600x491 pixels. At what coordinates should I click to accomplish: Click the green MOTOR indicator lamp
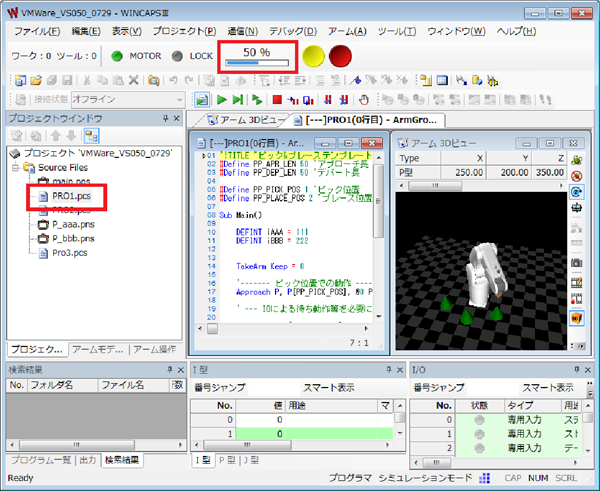tap(117, 56)
